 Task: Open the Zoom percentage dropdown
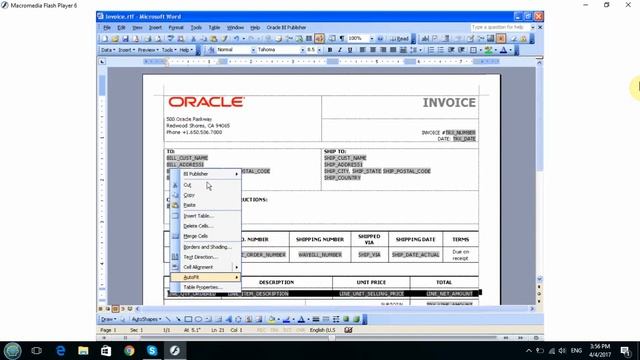(372, 38)
